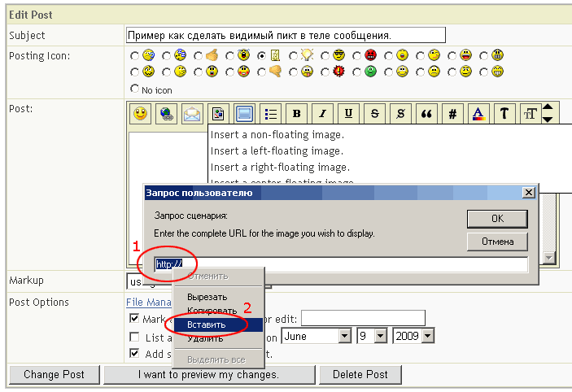Select the sunglasses face posting icon radio
This screenshot has height=392, width=572.
pos(325,56)
